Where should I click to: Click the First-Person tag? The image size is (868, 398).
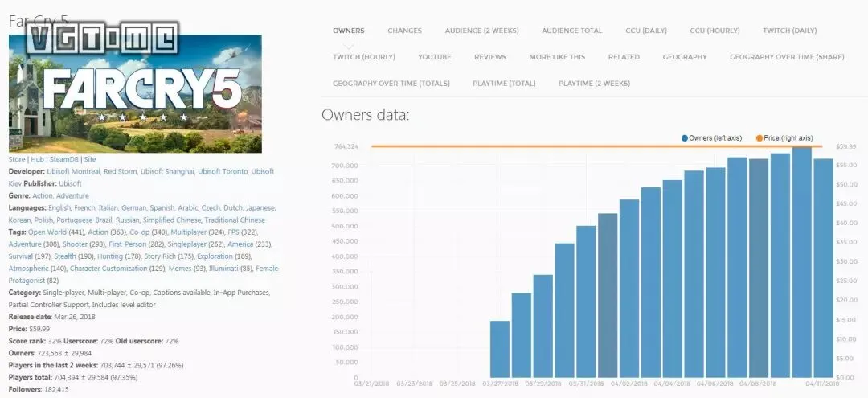point(128,244)
